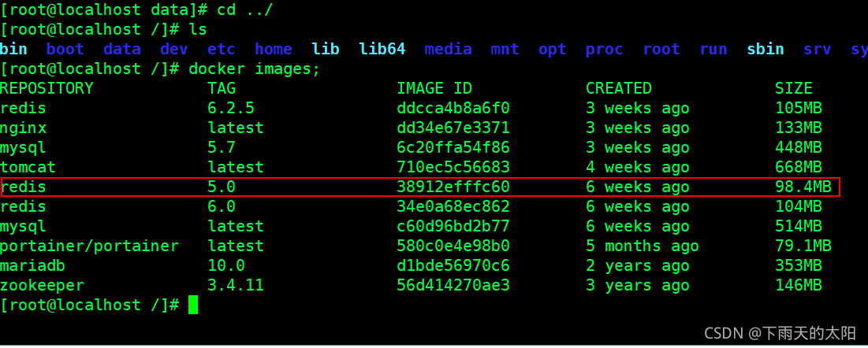Select the 'home' directory name
The image size is (868, 348).
click(x=273, y=50)
